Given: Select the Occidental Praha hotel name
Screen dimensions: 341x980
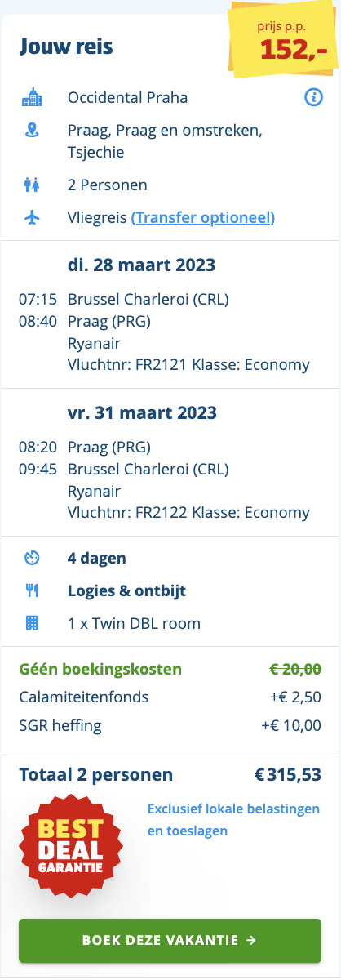Looking at the screenshot, I should tap(127, 98).
